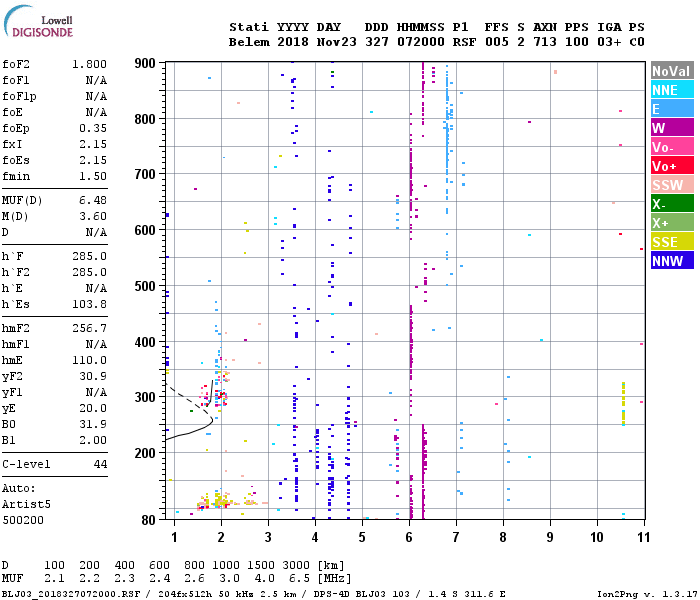Click the C-level value 44
Image resolution: width=700 pixels, height=600 pixels.
coord(100,464)
